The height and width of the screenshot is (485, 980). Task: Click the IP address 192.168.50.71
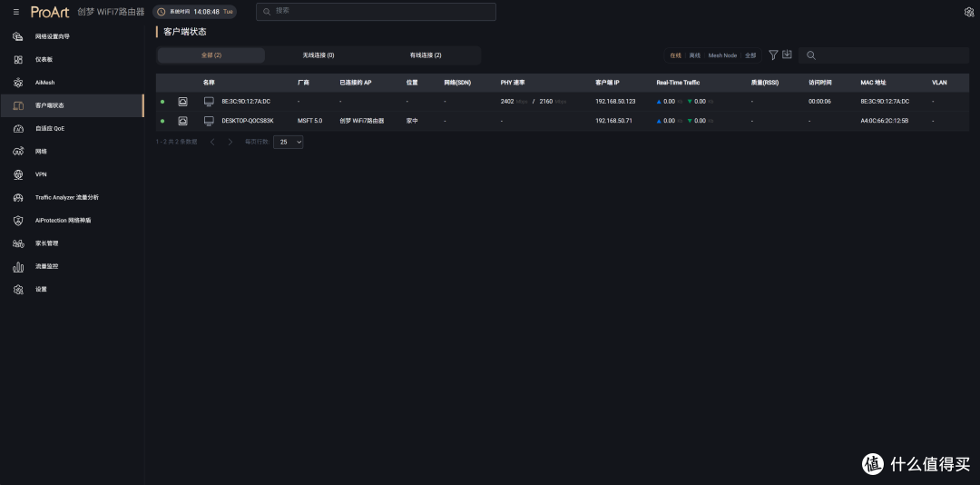[613, 121]
